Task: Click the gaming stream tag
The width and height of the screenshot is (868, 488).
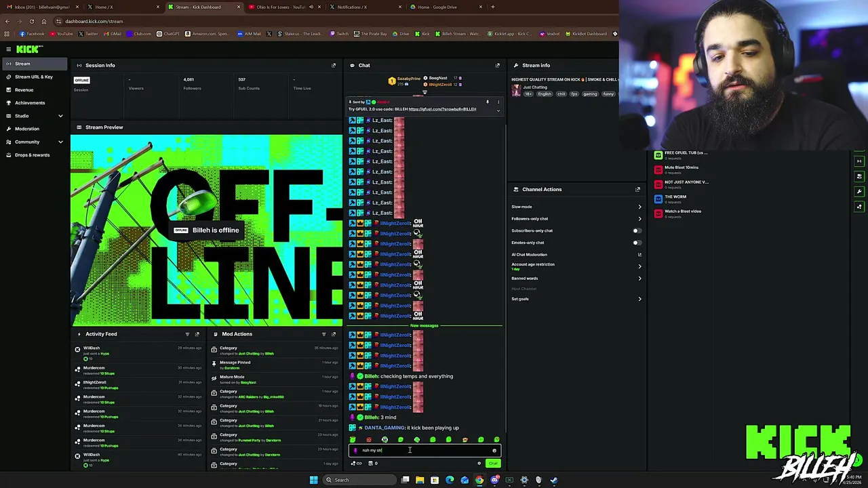Action: click(589, 94)
